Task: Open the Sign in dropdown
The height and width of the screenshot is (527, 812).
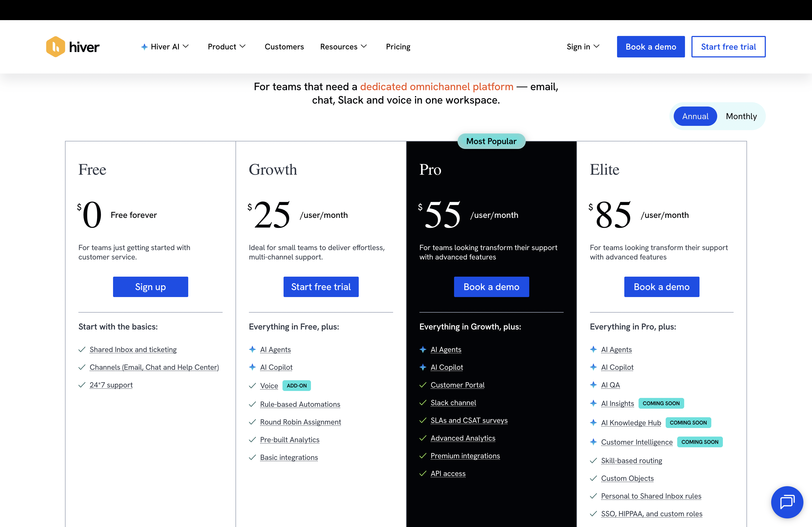Action: (x=583, y=47)
